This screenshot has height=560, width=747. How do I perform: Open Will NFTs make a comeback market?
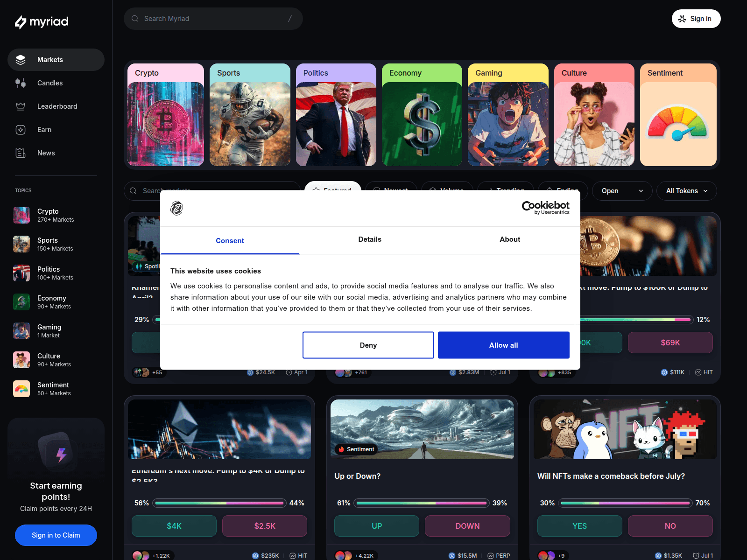[x=611, y=476]
